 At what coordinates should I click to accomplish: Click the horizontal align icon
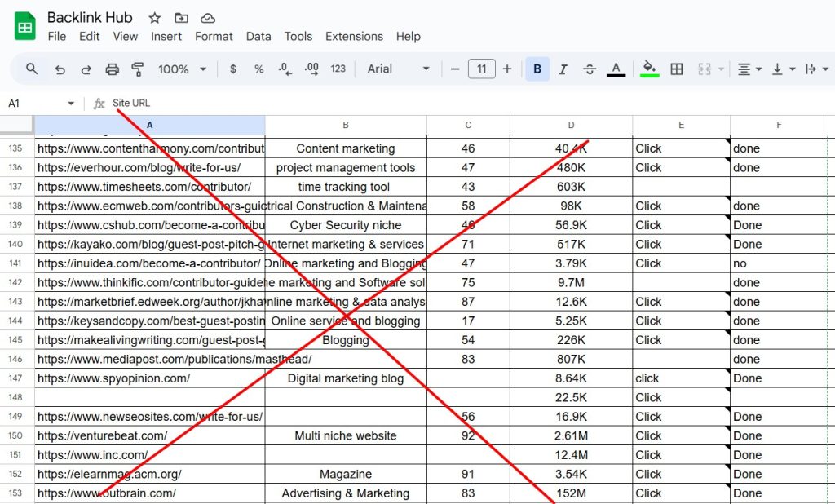(x=744, y=69)
